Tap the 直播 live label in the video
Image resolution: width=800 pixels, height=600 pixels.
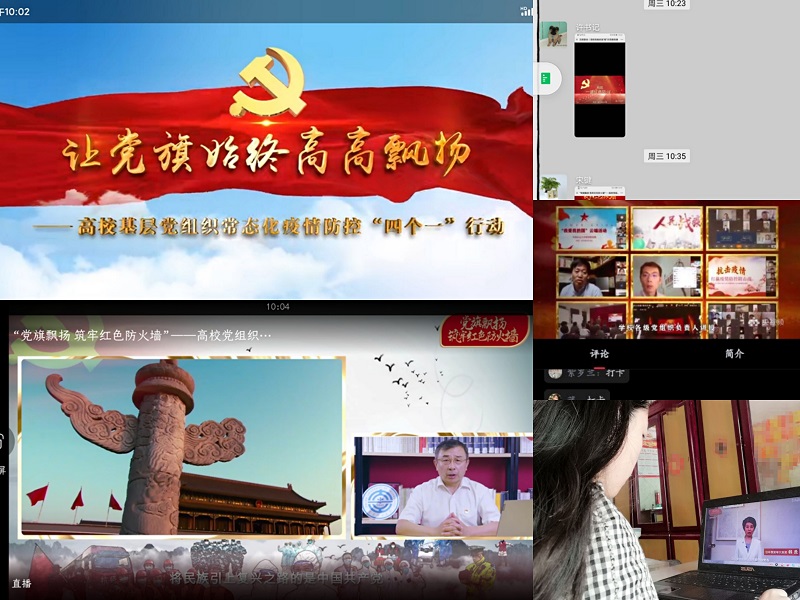click(x=22, y=583)
